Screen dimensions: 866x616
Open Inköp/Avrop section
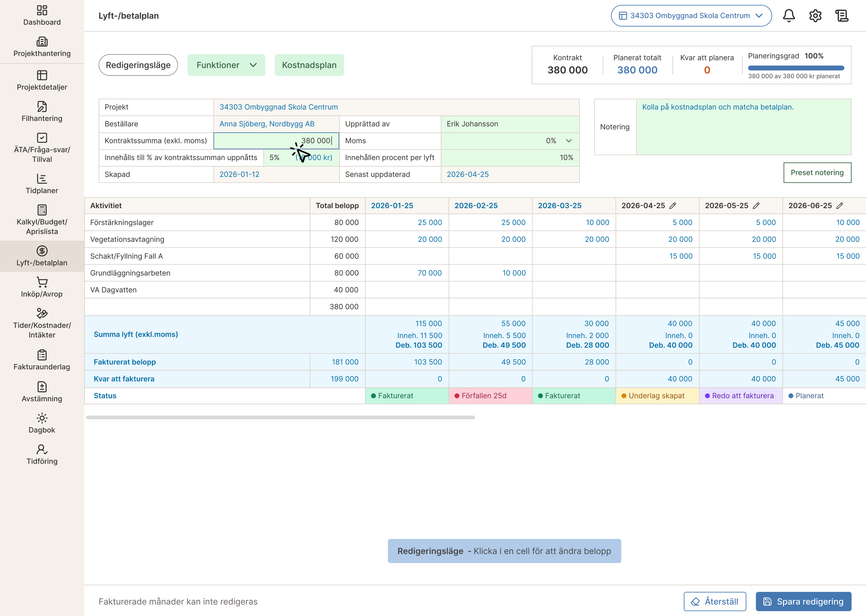coord(42,288)
